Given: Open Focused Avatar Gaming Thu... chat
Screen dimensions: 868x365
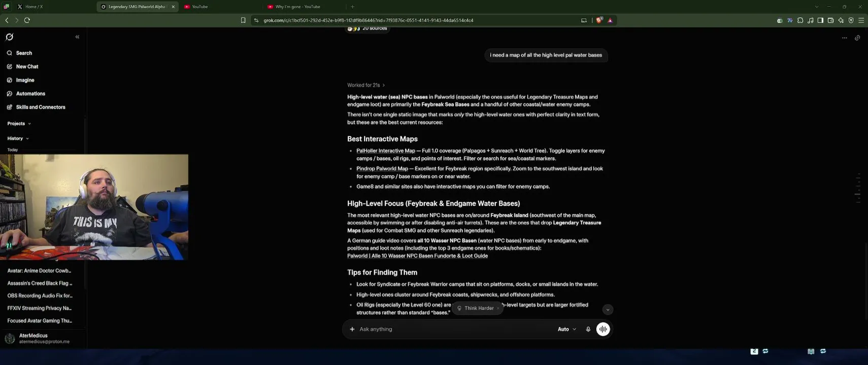Looking at the screenshot, I should pyautogui.click(x=40, y=321).
